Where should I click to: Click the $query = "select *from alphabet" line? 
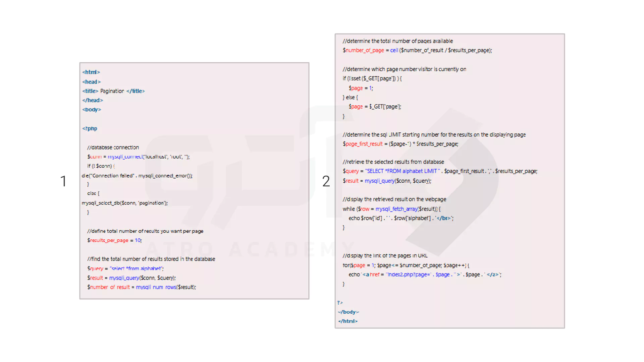125,268
